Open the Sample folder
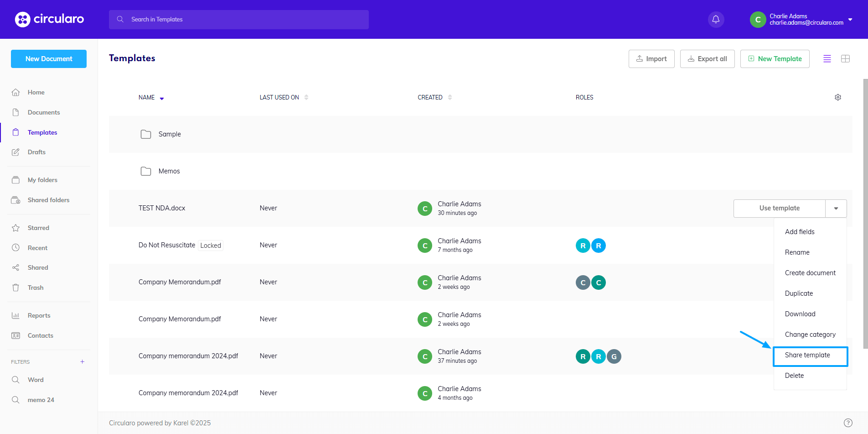The height and width of the screenshot is (434, 868). point(170,134)
